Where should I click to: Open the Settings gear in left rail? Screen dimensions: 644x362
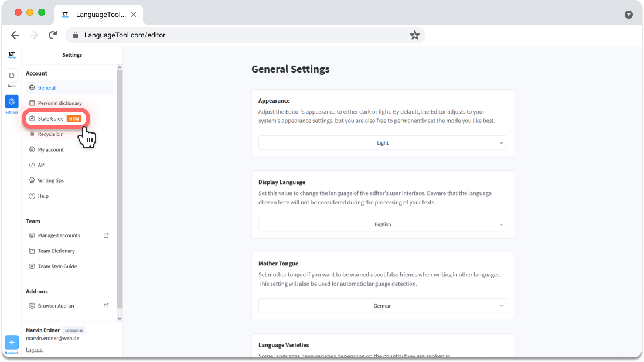(12, 102)
